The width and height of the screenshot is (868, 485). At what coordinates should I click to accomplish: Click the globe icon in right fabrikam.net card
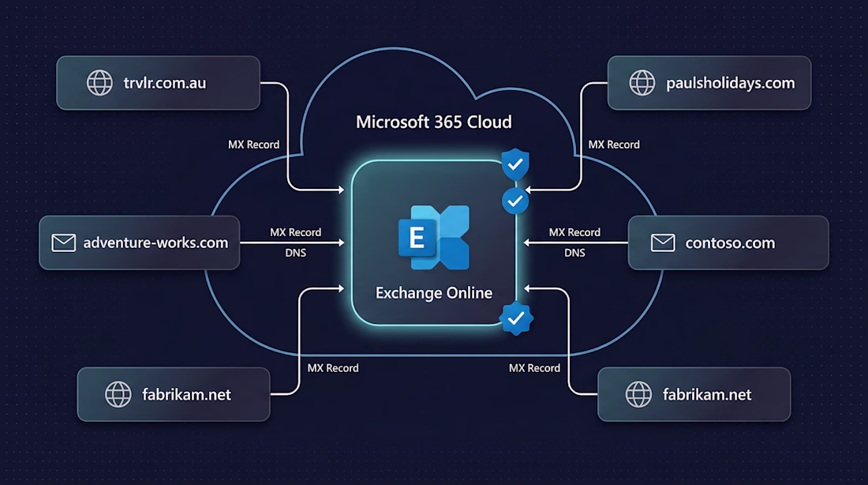[639, 394]
